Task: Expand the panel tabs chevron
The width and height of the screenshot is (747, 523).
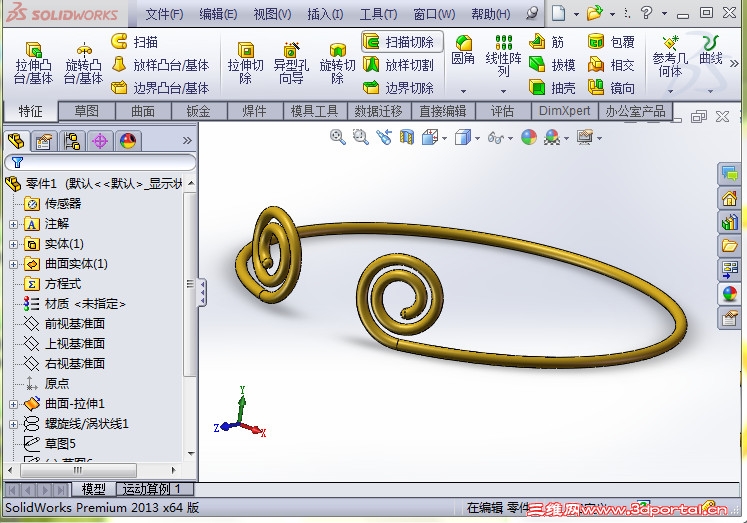Action: point(187,141)
